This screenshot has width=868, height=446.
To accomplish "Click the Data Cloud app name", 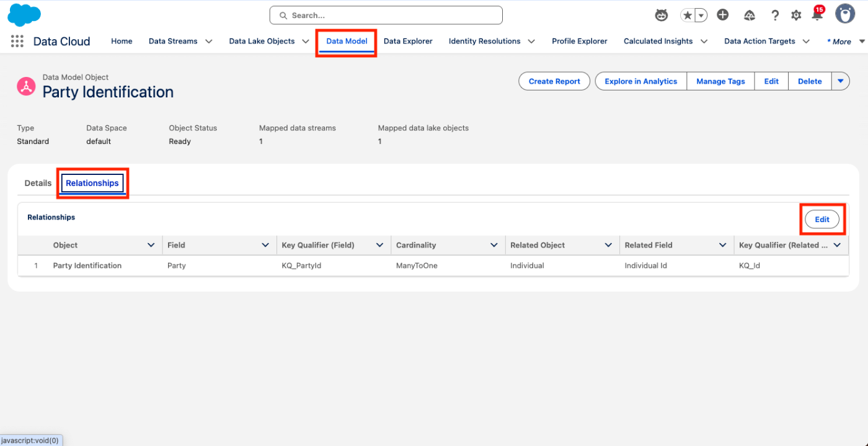I will coord(61,42).
